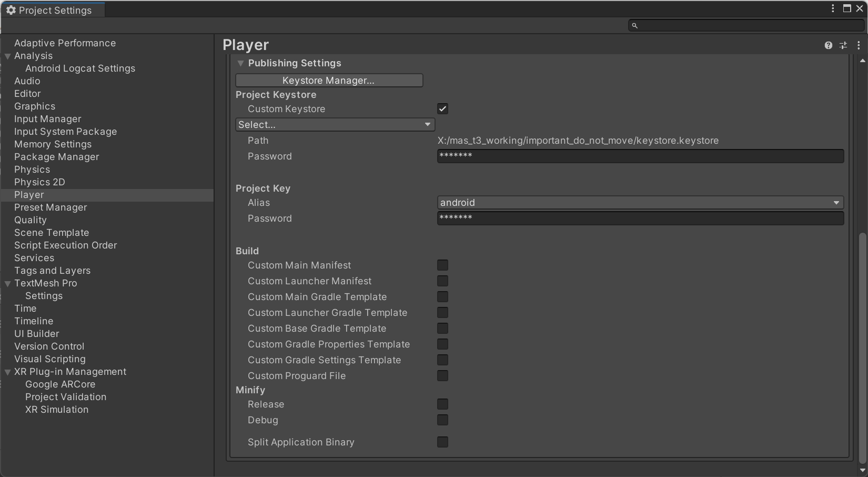Click the scrollbar down arrow
The width and height of the screenshot is (868, 477).
pos(862,470)
